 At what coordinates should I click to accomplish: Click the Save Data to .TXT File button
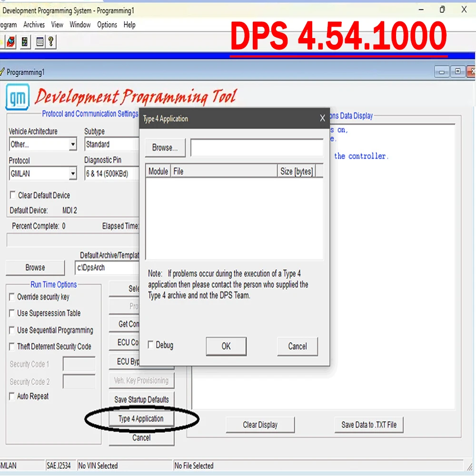[x=369, y=425]
